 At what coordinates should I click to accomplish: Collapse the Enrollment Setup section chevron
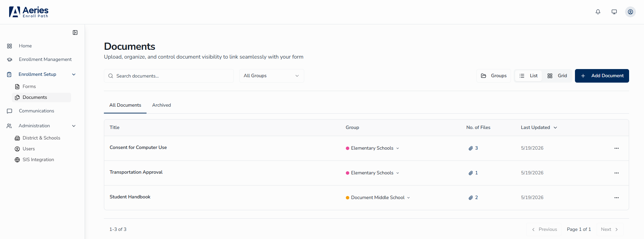click(74, 74)
